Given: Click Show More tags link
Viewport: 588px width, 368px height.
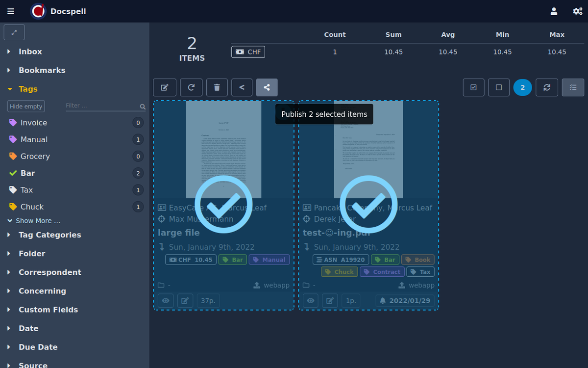Looking at the screenshot, I should click(37, 221).
